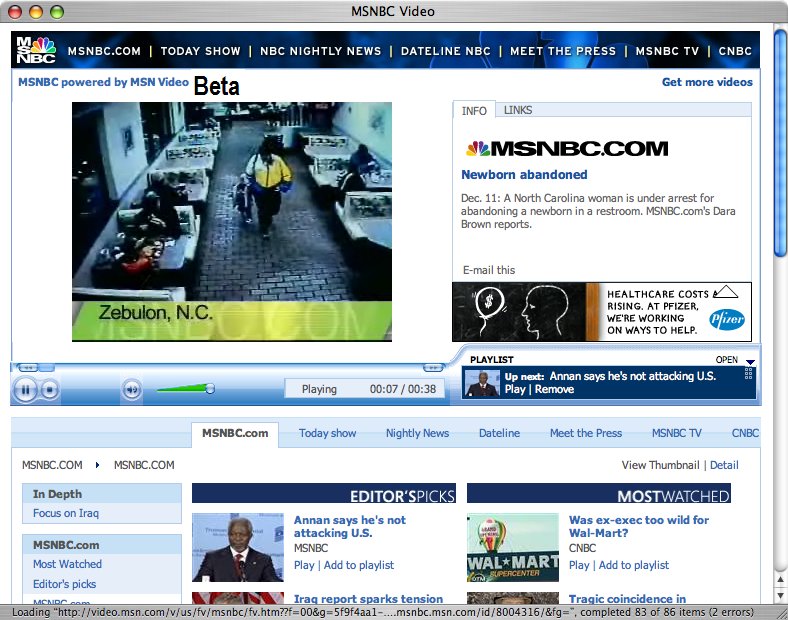Click the MSNBC.com sidebar section header
Image resolution: width=788 pixels, height=620 pixels.
[102, 545]
